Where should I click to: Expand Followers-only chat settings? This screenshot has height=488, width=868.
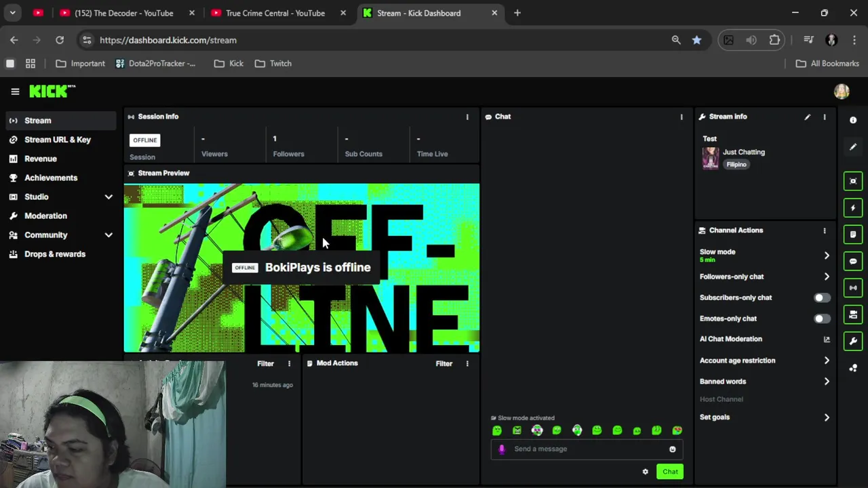point(826,277)
